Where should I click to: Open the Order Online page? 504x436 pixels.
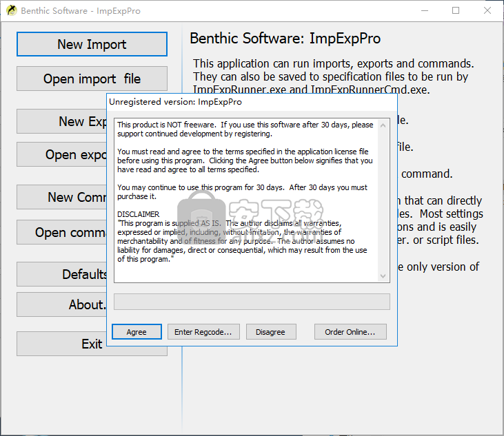click(350, 332)
